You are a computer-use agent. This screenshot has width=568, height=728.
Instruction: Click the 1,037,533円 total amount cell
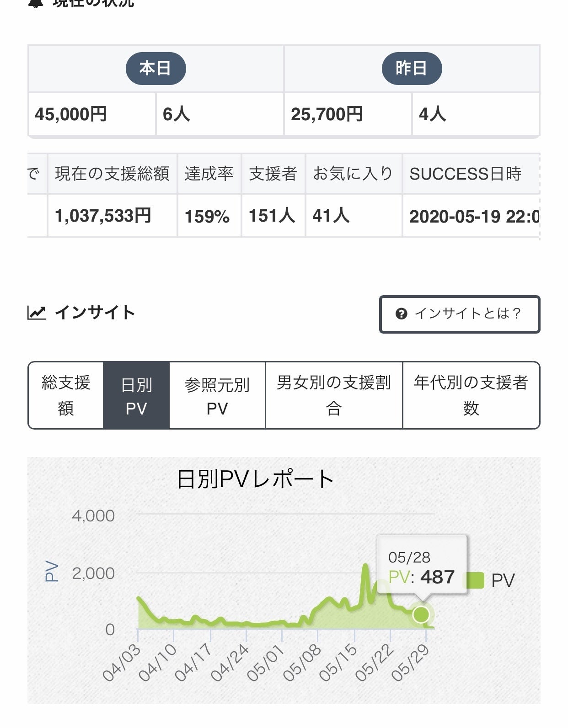click(x=103, y=216)
